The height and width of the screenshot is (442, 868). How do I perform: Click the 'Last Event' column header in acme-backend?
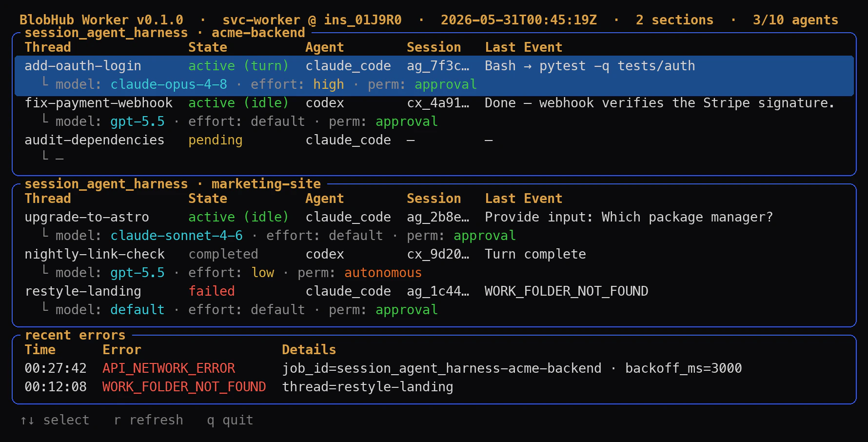[x=524, y=47]
